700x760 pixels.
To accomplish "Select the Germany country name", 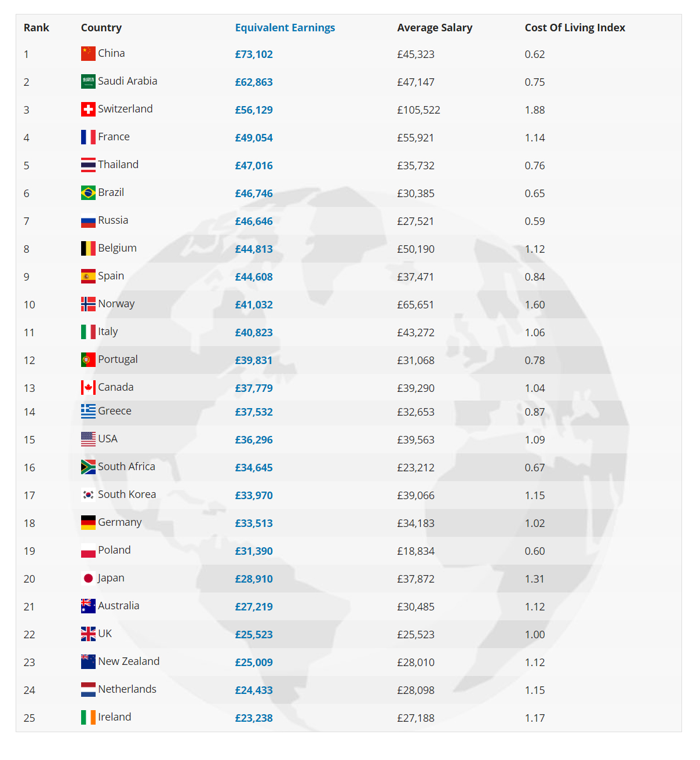I will (x=120, y=522).
